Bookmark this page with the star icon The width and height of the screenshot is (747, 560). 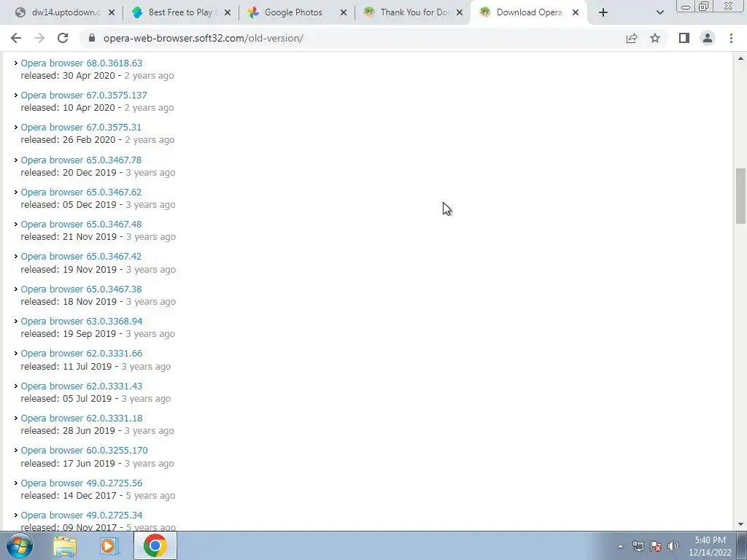coord(655,38)
